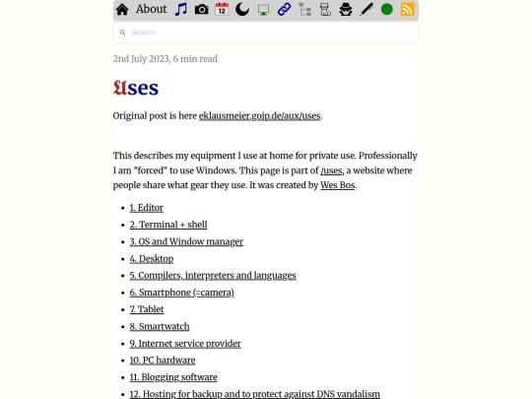Screen dimensions: 532x399
Task: Open the calendar archive icon
Action: click(222, 10)
